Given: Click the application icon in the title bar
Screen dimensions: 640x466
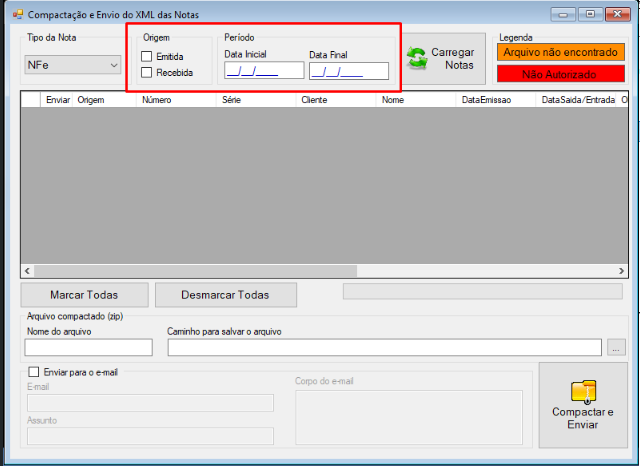Looking at the screenshot, I should 18,15.
